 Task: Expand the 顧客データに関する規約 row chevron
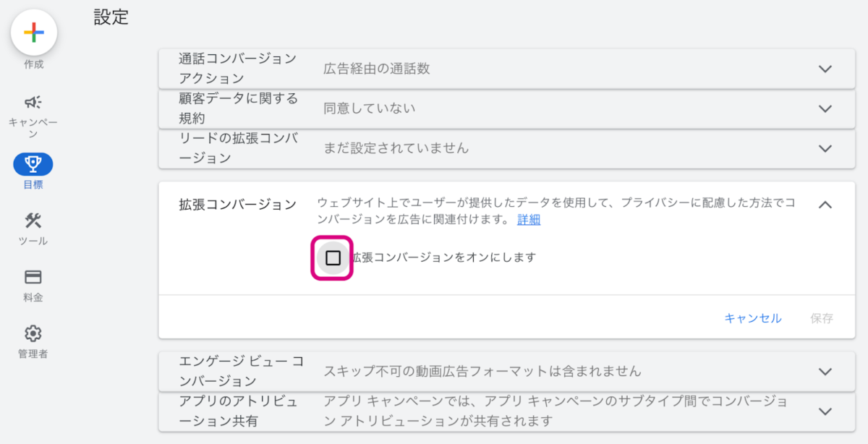click(825, 108)
